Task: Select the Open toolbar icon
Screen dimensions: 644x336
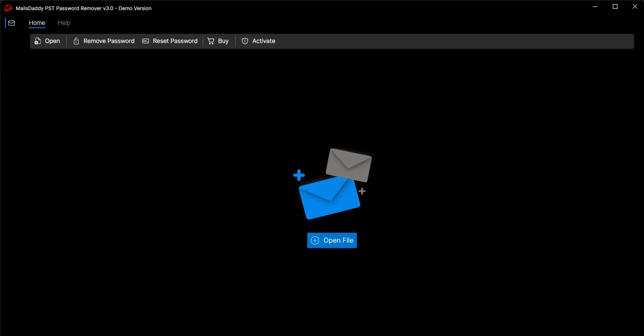Action: click(x=38, y=41)
